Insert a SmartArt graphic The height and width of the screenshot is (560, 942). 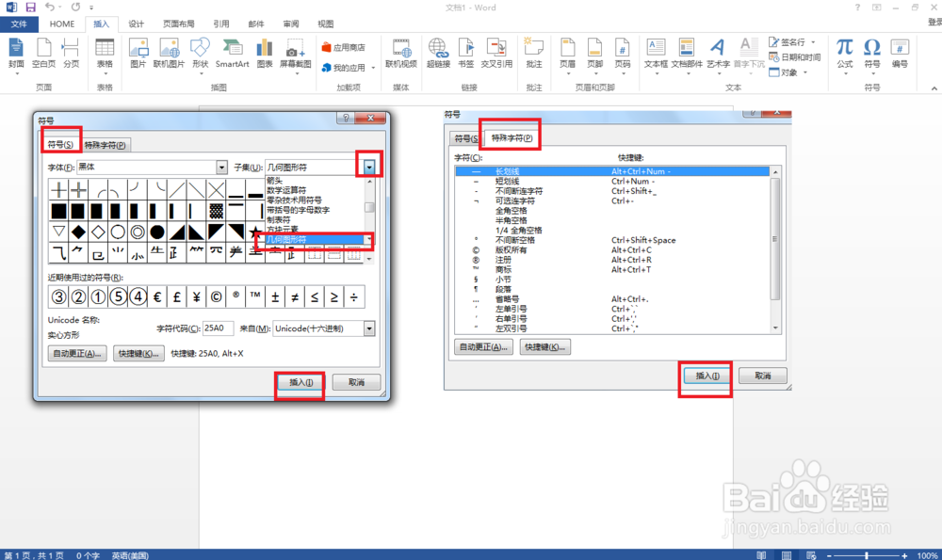point(232,54)
